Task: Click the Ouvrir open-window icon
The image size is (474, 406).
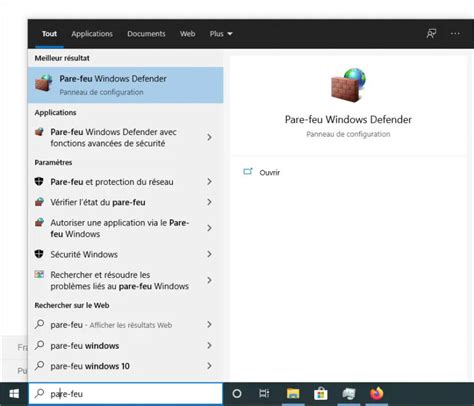Action: tap(248, 172)
